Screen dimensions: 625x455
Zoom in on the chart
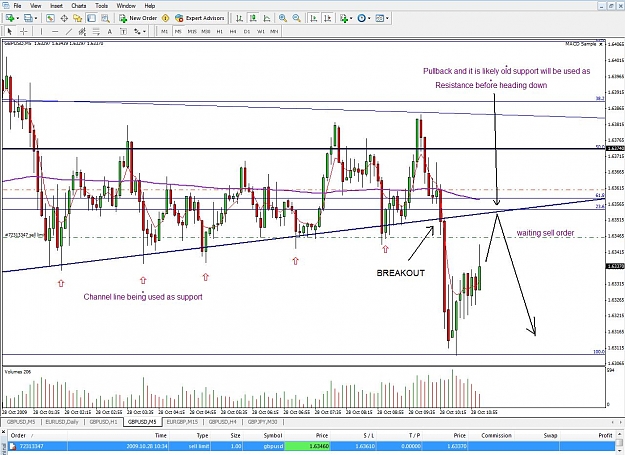coord(283,18)
